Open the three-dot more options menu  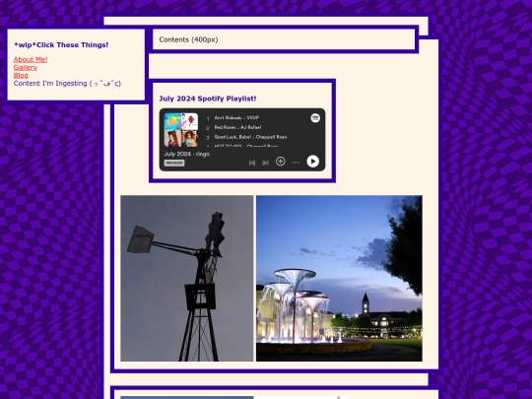pyautogui.click(x=296, y=163)
